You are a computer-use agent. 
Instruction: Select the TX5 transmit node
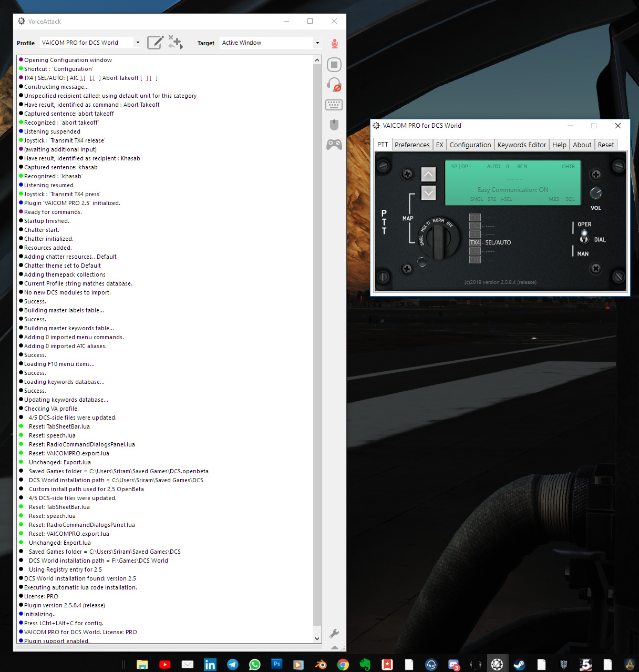click(x=475, y=251)
